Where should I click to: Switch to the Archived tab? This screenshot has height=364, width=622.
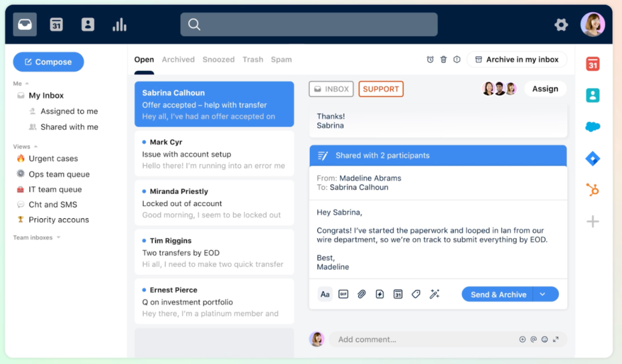tap(178, 59)
